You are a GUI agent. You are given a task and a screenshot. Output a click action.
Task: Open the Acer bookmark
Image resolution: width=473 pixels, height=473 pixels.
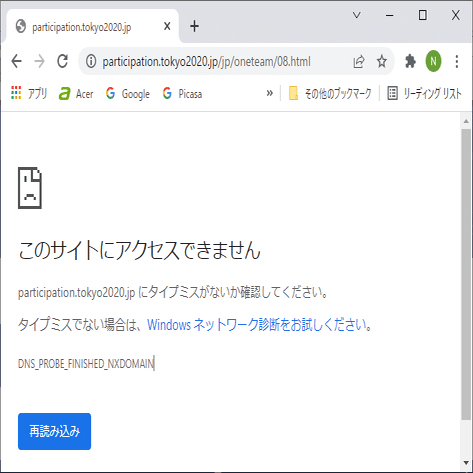[76, 94]
